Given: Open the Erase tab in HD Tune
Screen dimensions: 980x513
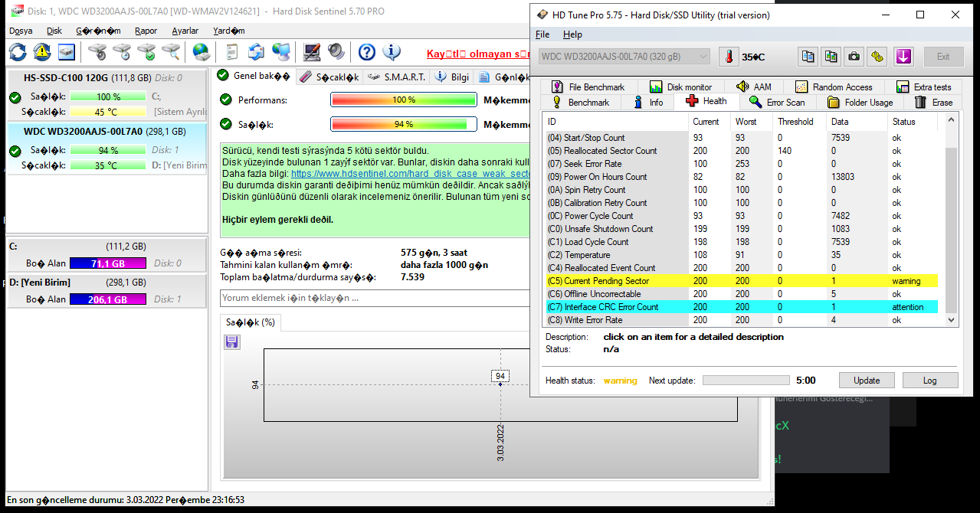Looking at the screenshot, I should 933,102.
